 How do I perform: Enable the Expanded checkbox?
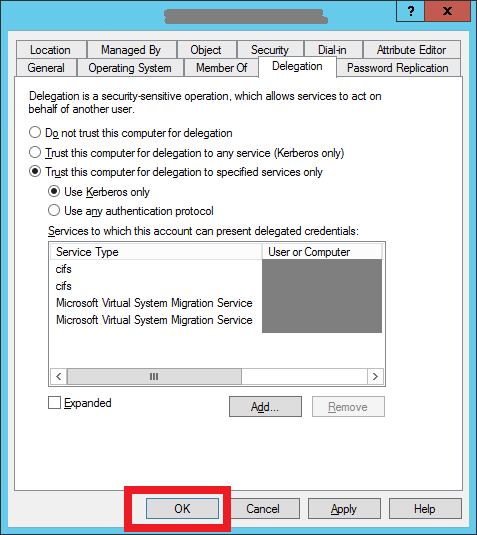pyautogui.click(x=54, y=403)
